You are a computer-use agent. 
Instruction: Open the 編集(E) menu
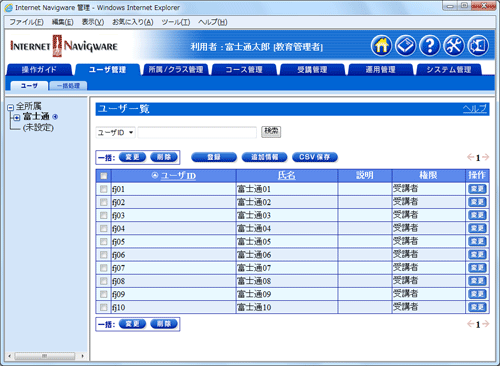point(62,22)
